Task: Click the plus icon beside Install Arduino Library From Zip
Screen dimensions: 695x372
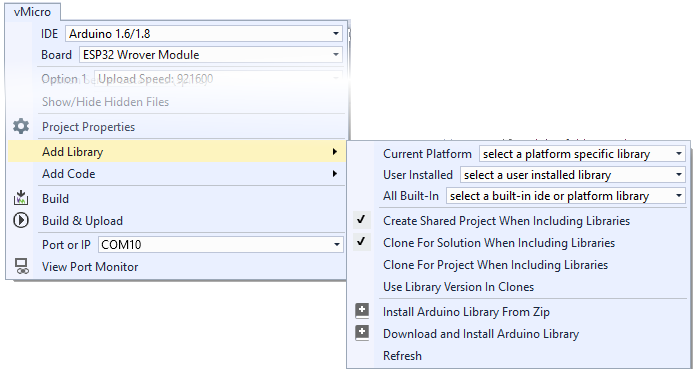Action: [x=362, y=311]
